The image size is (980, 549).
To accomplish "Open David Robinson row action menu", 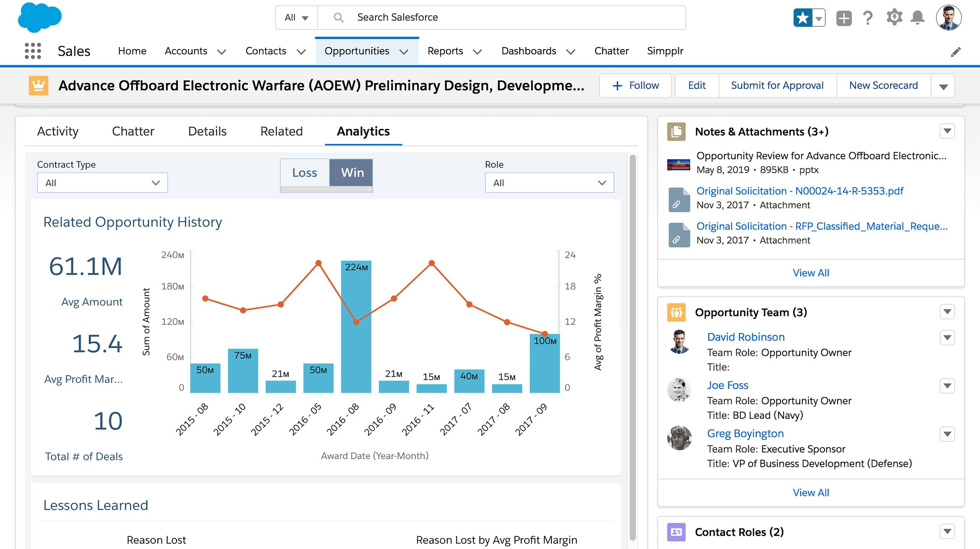I will tap(947, 338).
